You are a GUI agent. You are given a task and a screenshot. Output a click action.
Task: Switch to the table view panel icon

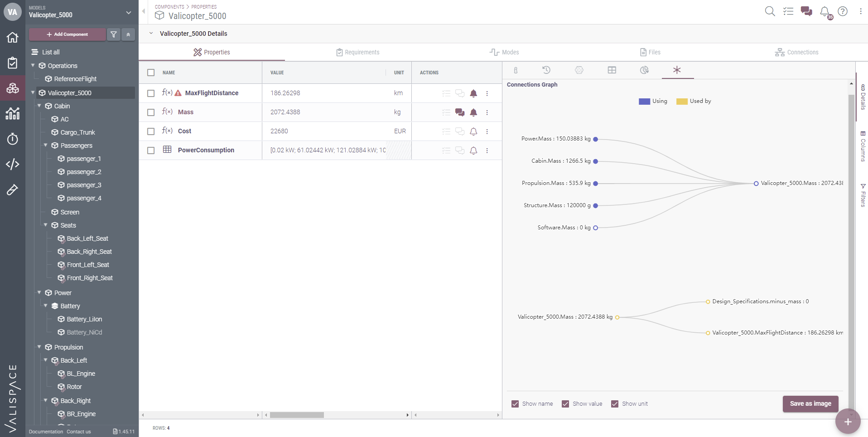tap(612, 70)
